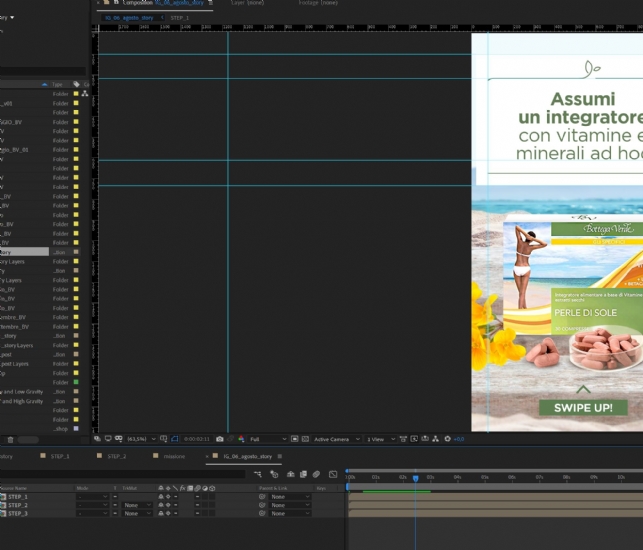Viewport: 643px width, 550px height.
Task: Toggle collapse transformations switch on STEP_2
Action: click(x=168, y=505)
